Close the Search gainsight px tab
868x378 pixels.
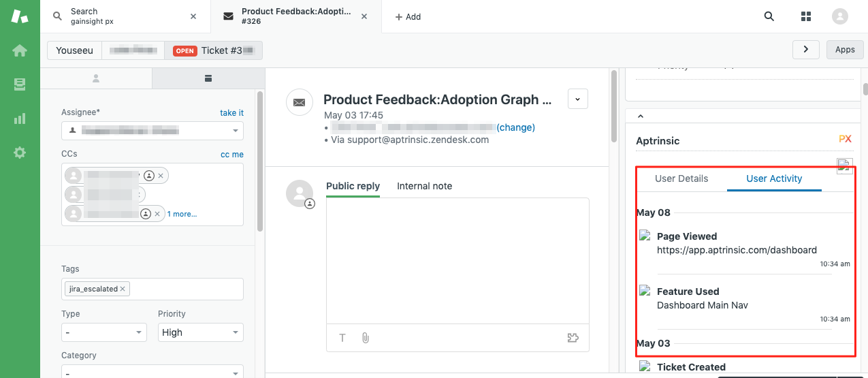tap(193, 16)
